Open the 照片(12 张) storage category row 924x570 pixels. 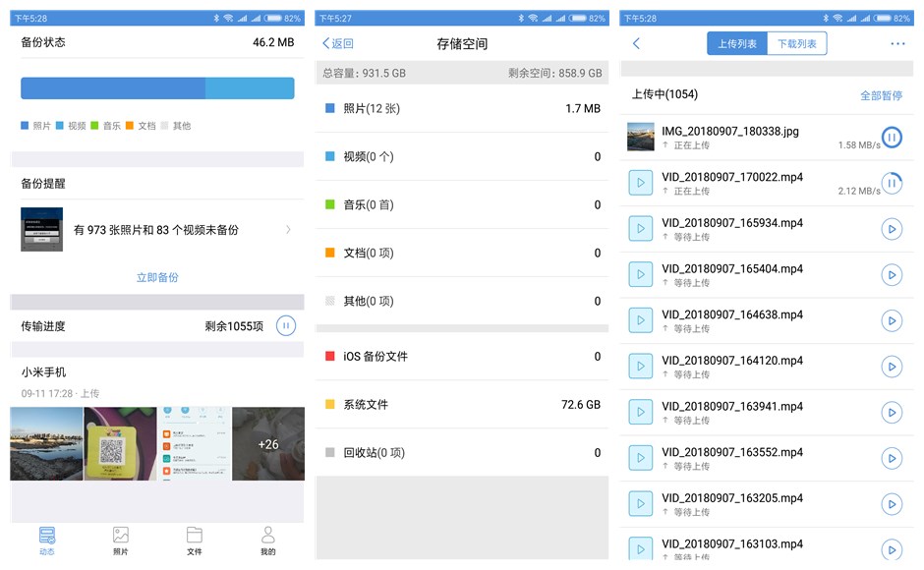462,109
